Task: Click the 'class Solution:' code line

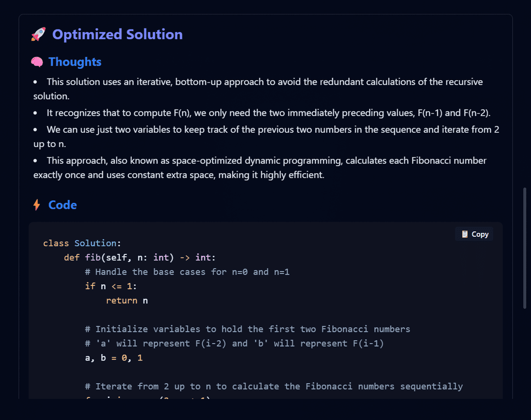Action: click(82, 243)
